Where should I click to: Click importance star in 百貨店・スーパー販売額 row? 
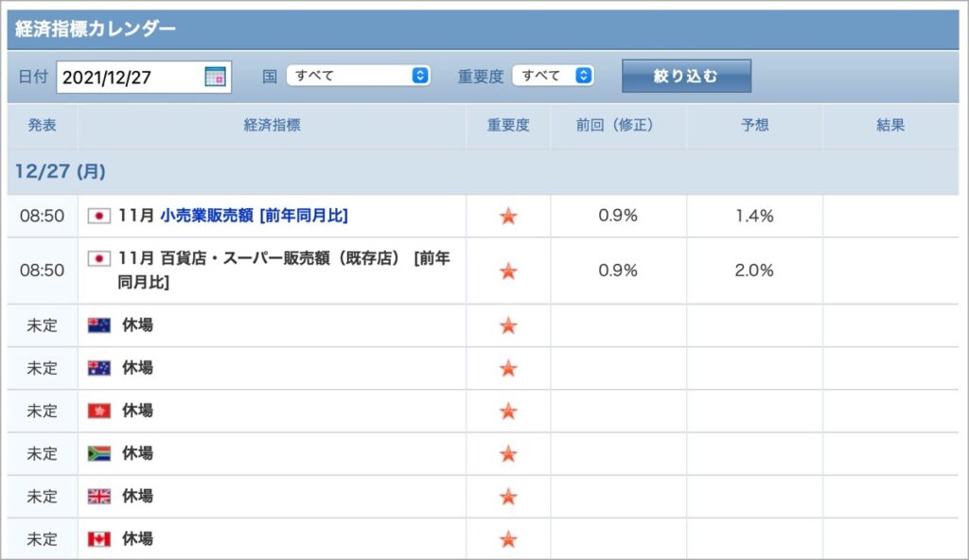pyautogui.click(x=508, y=271)
